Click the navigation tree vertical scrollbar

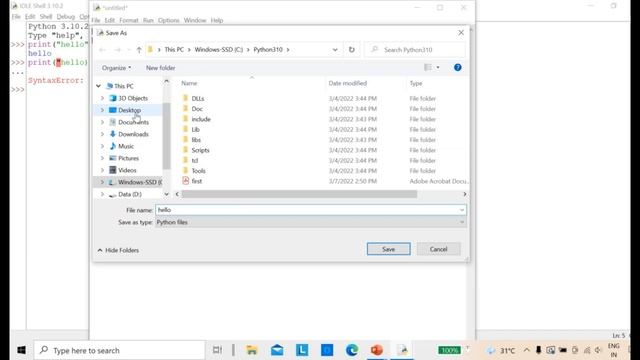point(167,136)
